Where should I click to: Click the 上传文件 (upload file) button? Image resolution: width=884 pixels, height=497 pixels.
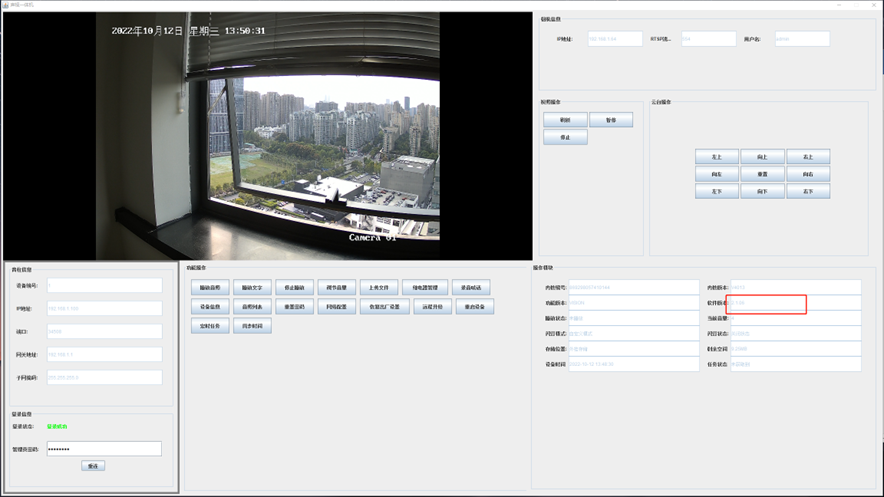coord(380,288)
